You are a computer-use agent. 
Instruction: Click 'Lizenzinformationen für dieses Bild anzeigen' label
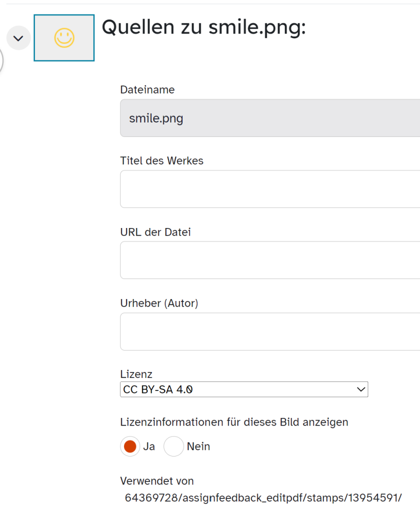pyautogui.click(x=234, y=422)
